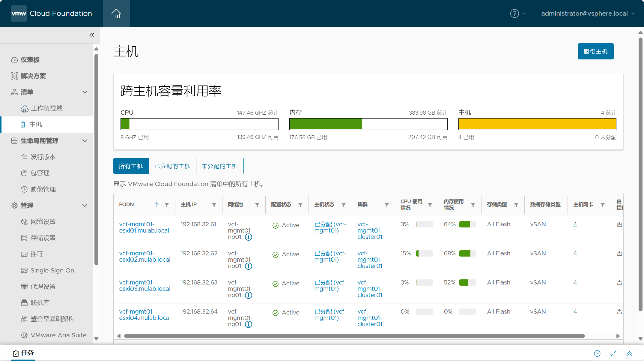Click the 服役主机 button
The height and width of the screenshot is (361, 644).
pos(596,51)
